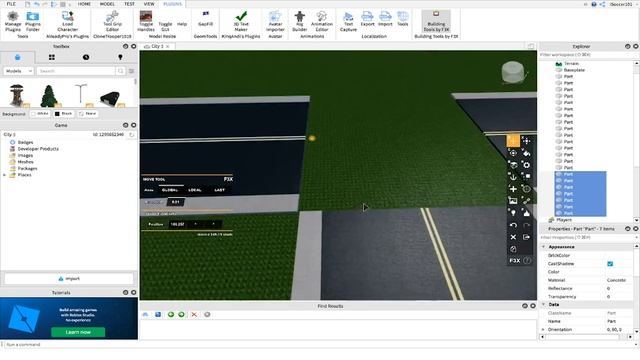Open the FILE menu
This screenshot has width=640, height=360.
(11, 4)
